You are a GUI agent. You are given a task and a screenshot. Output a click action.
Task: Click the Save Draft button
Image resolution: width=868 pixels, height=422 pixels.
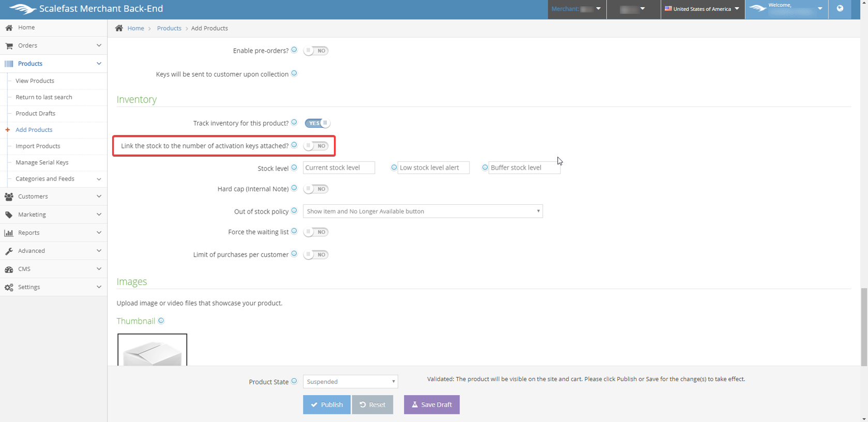coord(431,404)
